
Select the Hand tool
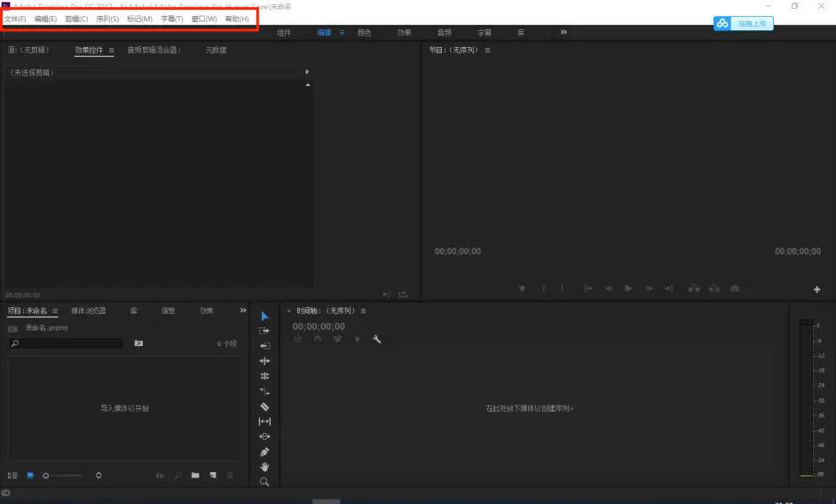(x=264, y=467)
